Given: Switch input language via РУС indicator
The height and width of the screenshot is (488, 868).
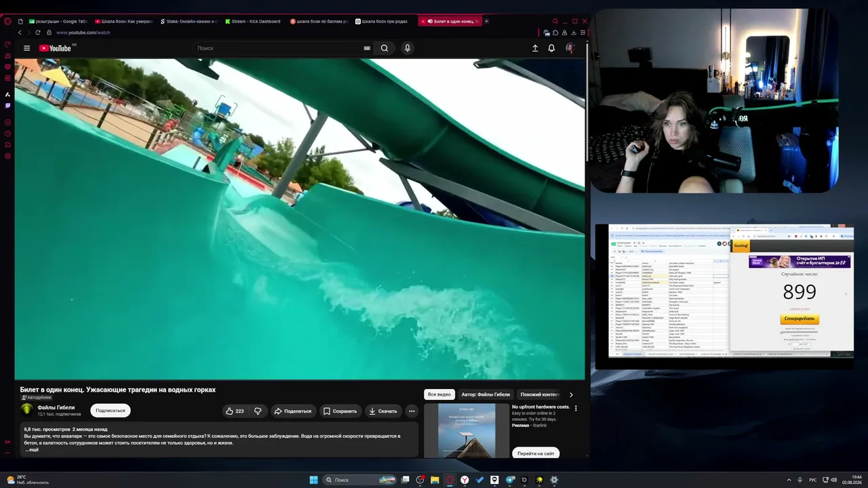Looking at the screenshot, I should [813, 480].
